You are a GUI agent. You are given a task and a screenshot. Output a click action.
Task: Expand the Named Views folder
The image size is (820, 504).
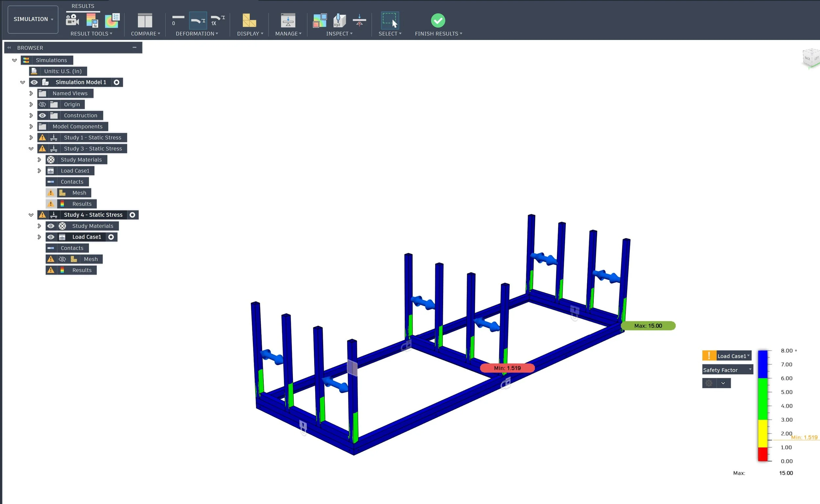(31, 94)
